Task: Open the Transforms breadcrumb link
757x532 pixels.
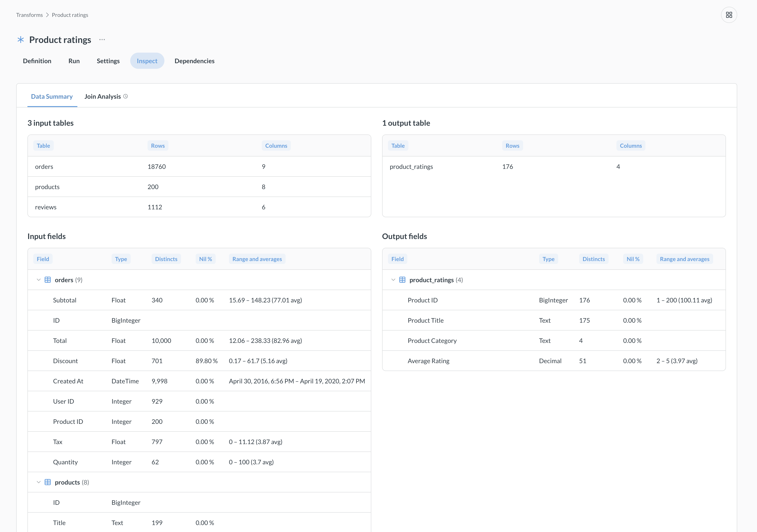Action: click(29, 15)
